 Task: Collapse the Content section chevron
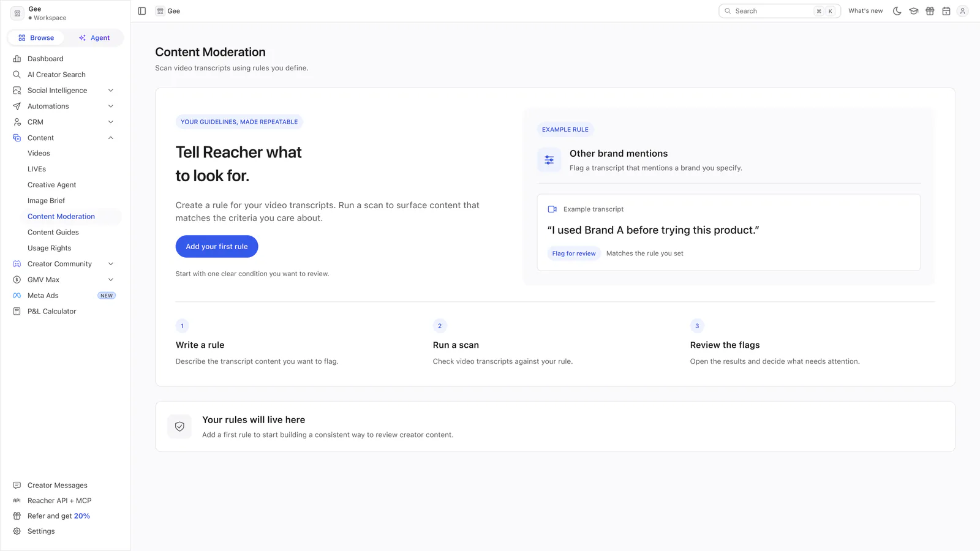(x=111, y=138)
